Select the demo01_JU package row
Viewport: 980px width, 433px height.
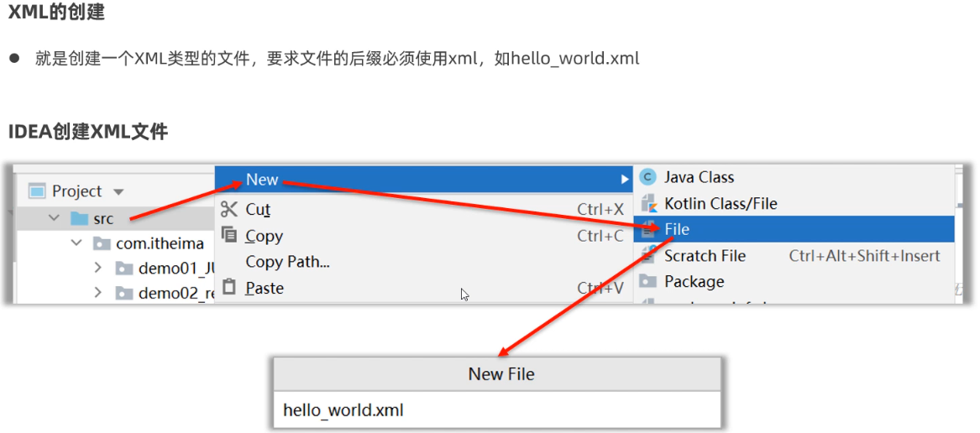tap(116, 269)
